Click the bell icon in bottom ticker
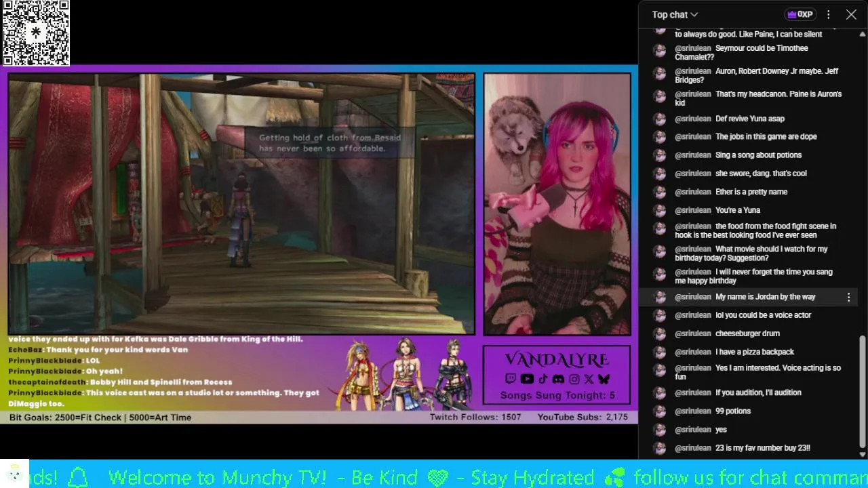The image size is (868, 488). click(x=78, y=476)
